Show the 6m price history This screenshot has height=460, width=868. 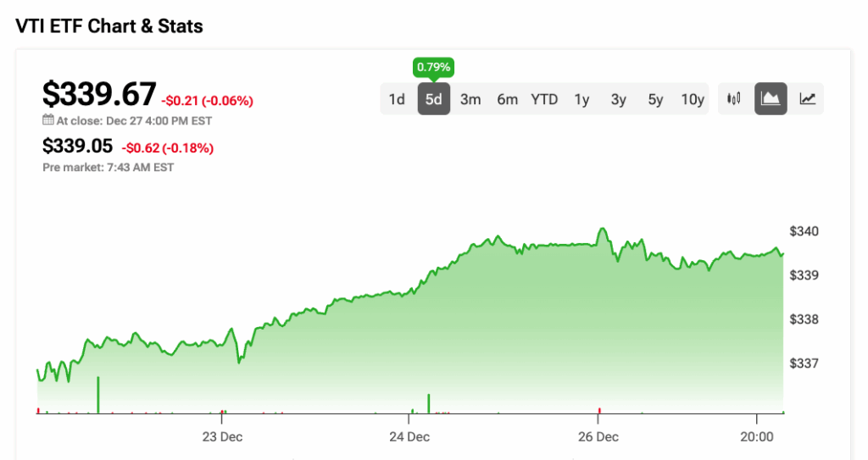[x=507, y=99]
